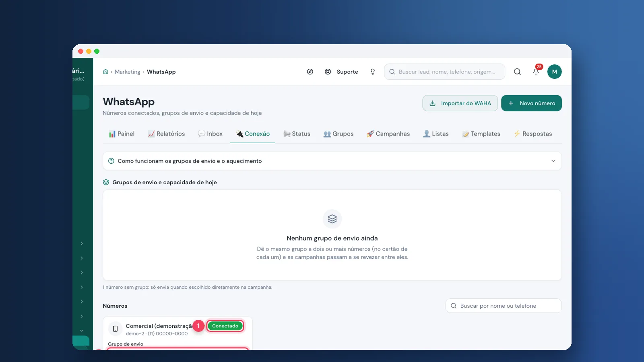Click the phone icon on Comercial card

[115, 329]
